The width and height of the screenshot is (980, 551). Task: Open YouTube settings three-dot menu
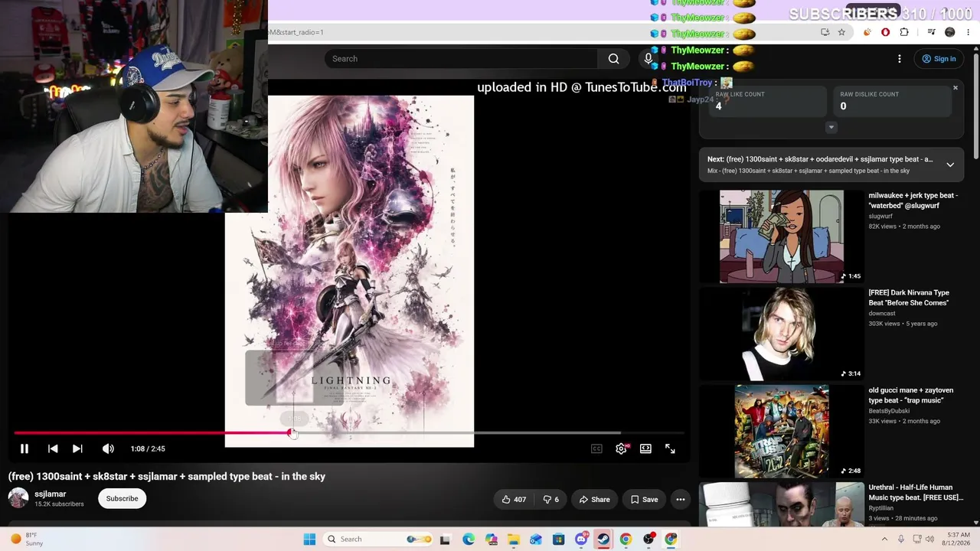pyautogui.click(x=900, y=59)
